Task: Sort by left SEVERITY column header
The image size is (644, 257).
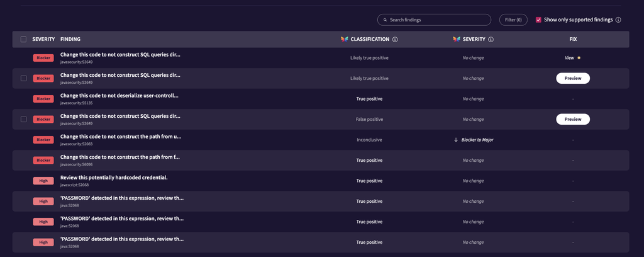Action: 43,40
